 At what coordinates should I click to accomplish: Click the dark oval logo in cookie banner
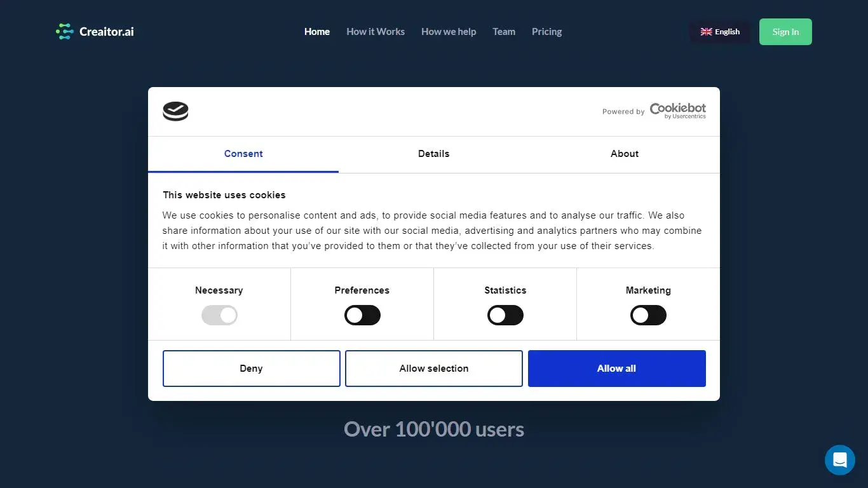point(175,111)
